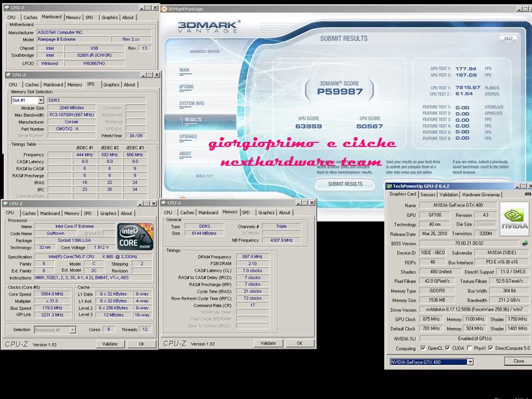Screen dimensions: 532x399
Task: Click the BIOS save icon in GPU-Z
Action: click(525, 243)
